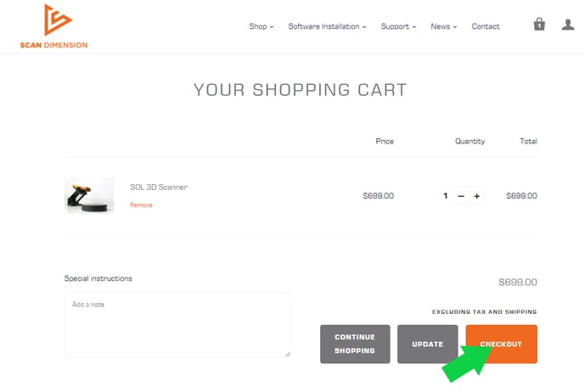Remove the SOL 3D Scanner item
The width and height of the screenshot is (584, 392).
pyautogui.click(x=141, y=205)
